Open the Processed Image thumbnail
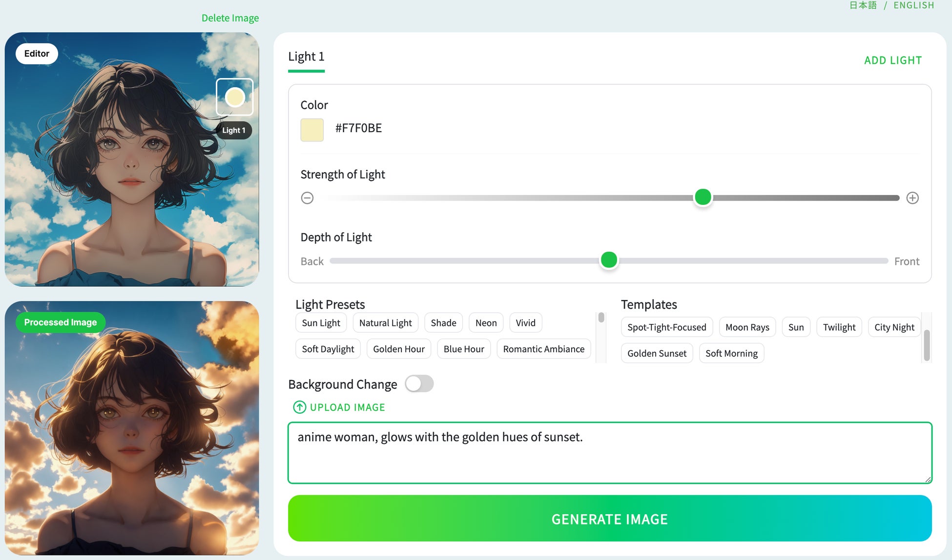 132,428
